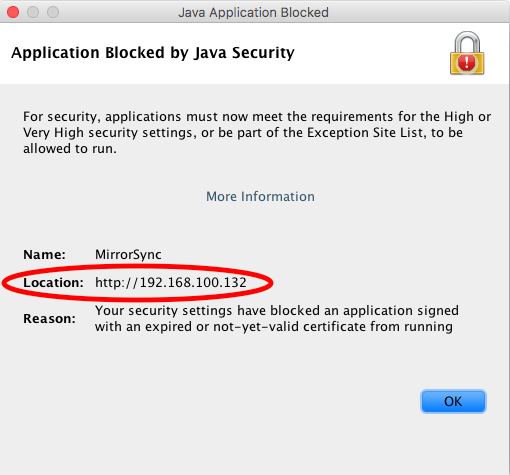The height and width of the screenshot is (475, 510).
Task: Click the Location: field label
Action: (x=53, y=283)
